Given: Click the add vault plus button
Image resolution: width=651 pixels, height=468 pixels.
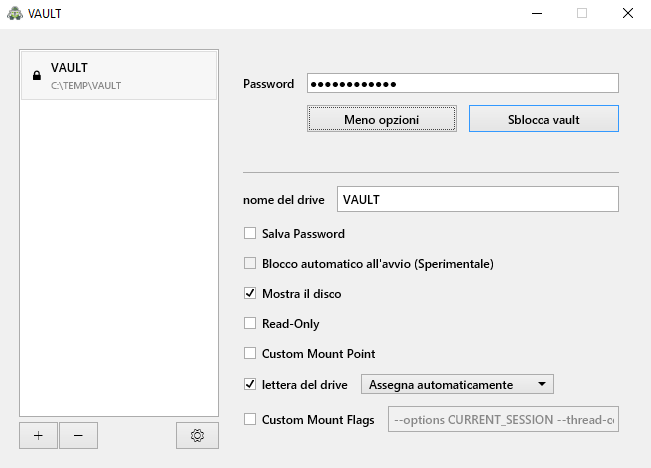Looking at the screenshot, I should tap(38, 436).
